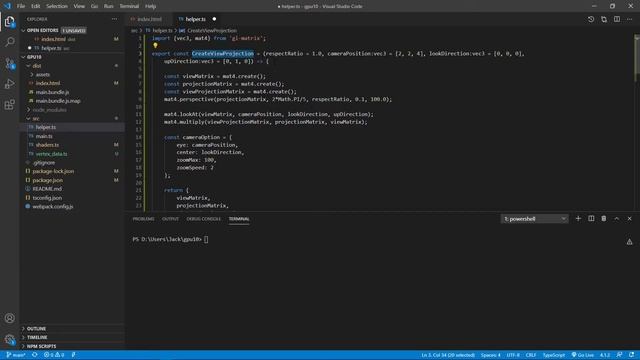The height and width of the screenshot is (360, 640).
Task: Open package.json in the explorer
Action: point(47,180)
